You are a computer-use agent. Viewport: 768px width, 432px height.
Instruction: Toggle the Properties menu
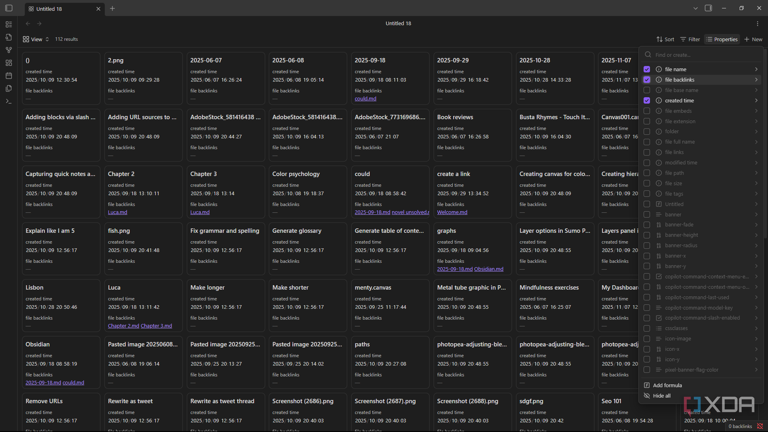[722, 39]
